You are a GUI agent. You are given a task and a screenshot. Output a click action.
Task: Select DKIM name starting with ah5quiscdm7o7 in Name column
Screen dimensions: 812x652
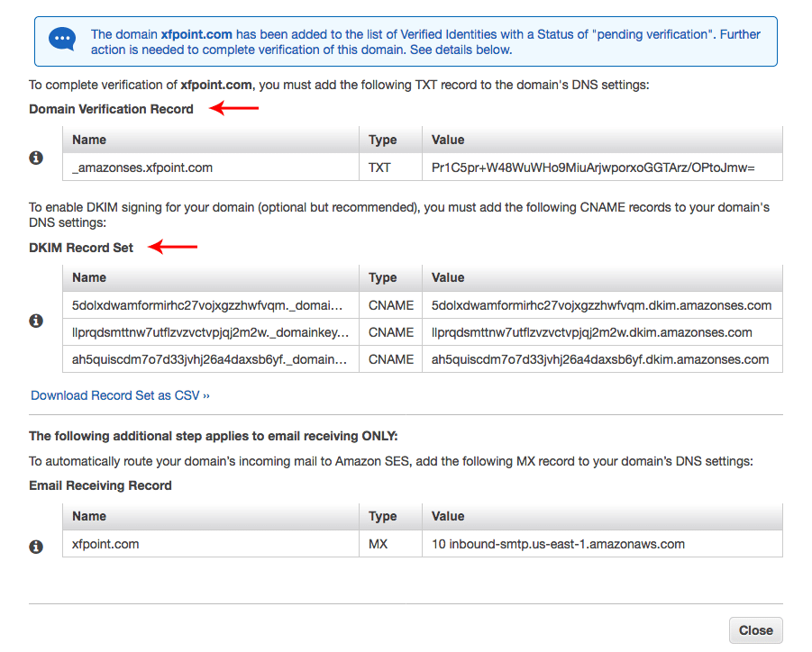click(x=209, y=359)
